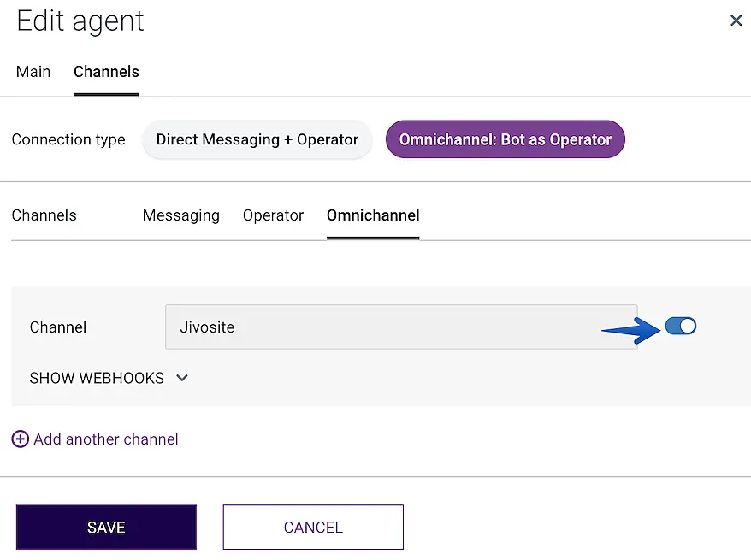Image resolution: width=751 pixels, height=560 pixels.
Task: Disable the Jivosite channel toggle
Action: [681, 326]
